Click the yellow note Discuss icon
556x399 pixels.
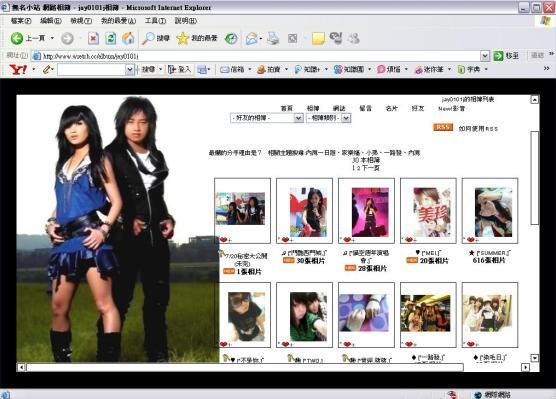pos(318,38)
